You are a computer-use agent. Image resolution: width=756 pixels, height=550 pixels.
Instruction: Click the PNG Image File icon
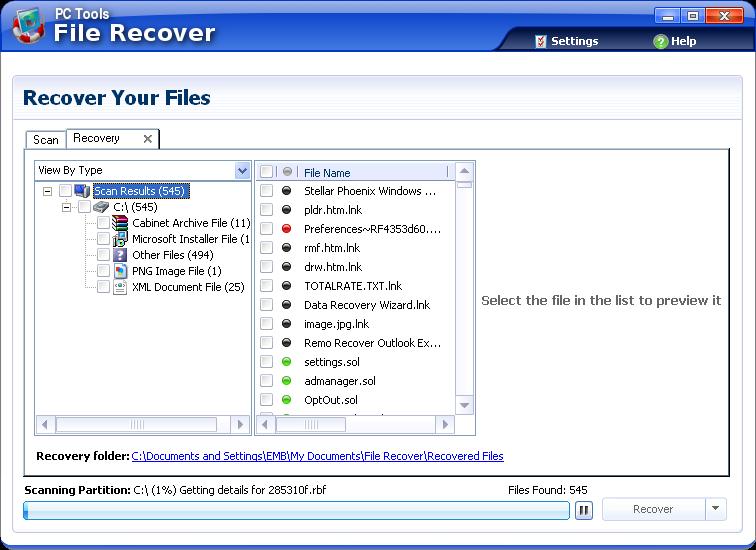(x=120, y=271)
